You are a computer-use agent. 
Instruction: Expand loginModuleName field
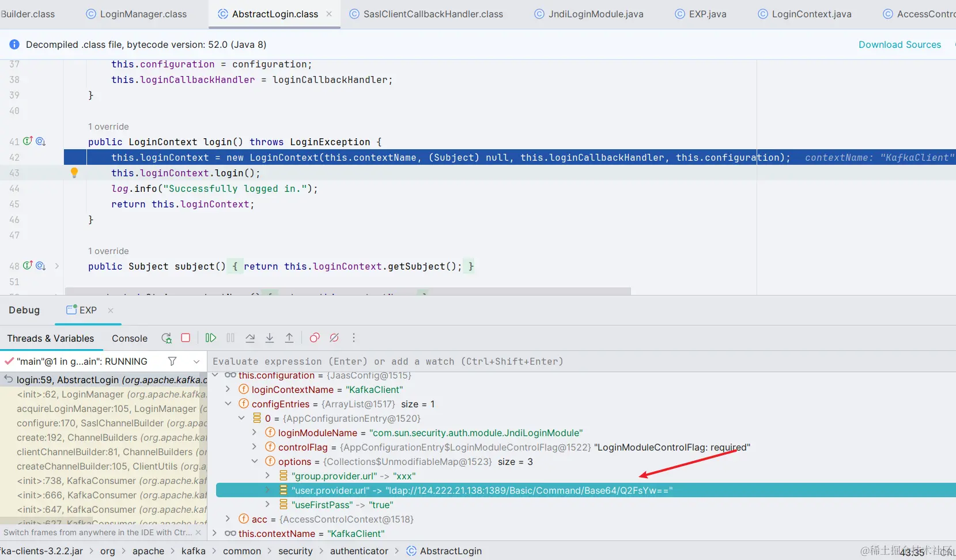(254, 433)
